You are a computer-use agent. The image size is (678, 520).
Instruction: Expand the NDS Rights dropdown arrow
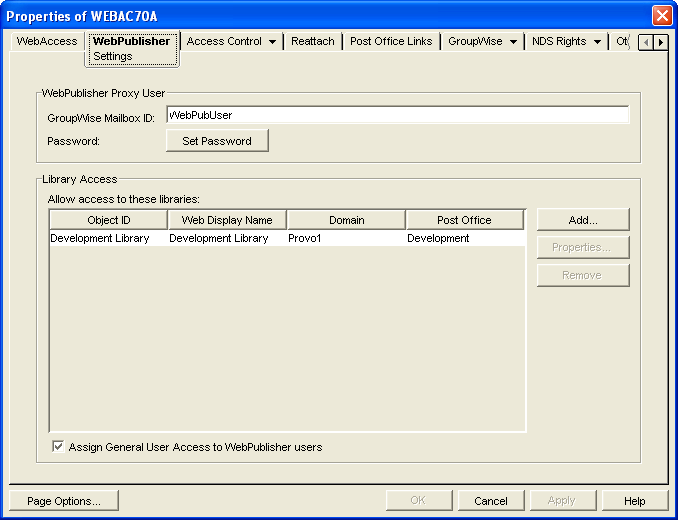597,42
